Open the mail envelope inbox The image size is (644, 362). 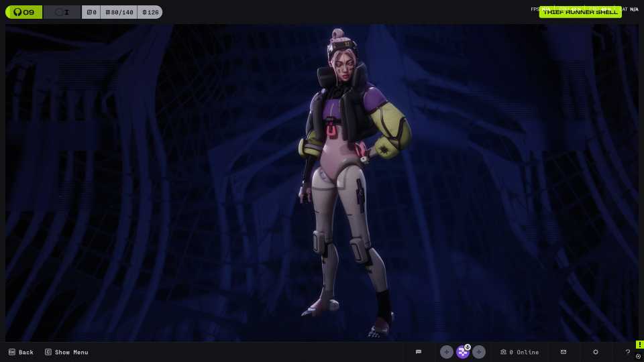click(563, 352)
